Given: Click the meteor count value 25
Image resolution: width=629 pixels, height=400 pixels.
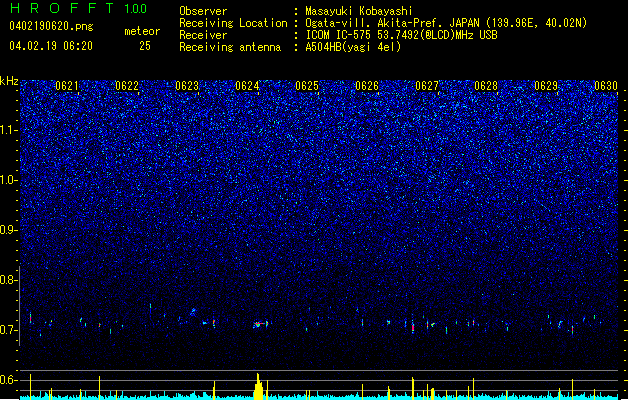Looking at the screenshot, I should (x=145, y=46).
